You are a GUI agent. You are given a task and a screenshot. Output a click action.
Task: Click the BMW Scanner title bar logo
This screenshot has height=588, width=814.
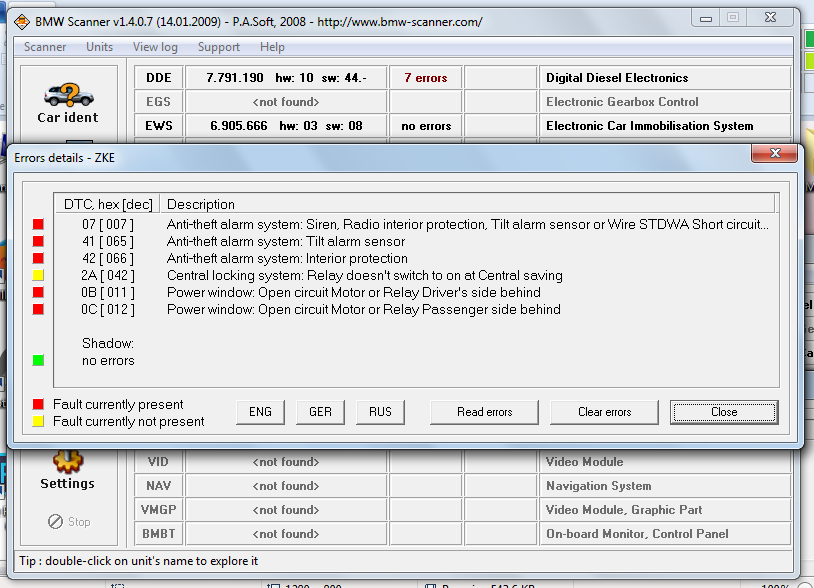click(x=22, y=22)
